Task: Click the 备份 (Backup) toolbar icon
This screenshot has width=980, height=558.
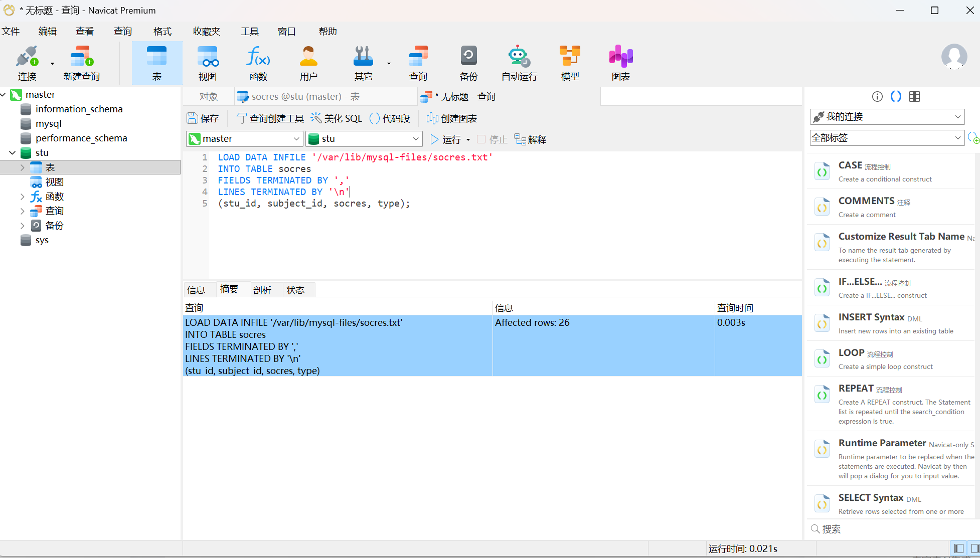Action: pos(468,63)
